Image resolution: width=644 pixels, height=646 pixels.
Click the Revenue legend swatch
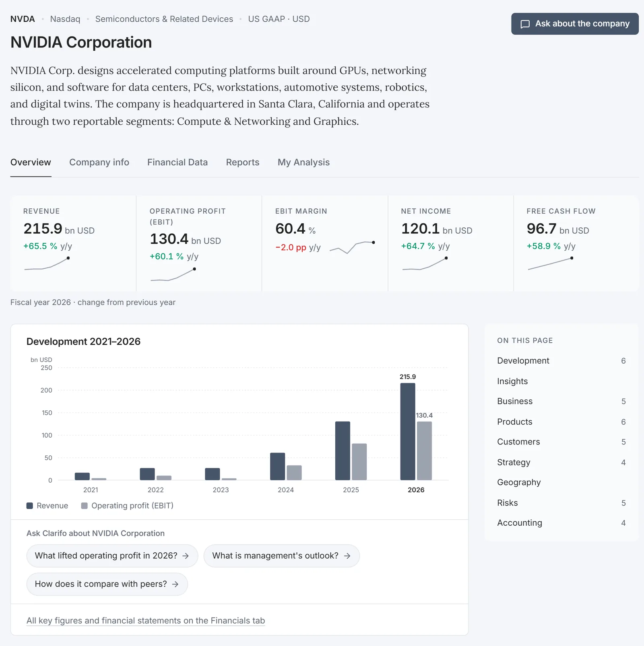point(30,506)
